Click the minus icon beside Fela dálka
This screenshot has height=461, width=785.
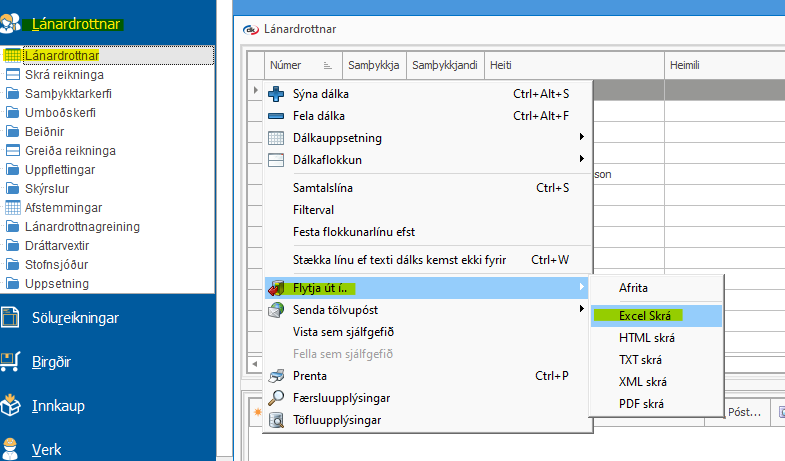(278, 116)
